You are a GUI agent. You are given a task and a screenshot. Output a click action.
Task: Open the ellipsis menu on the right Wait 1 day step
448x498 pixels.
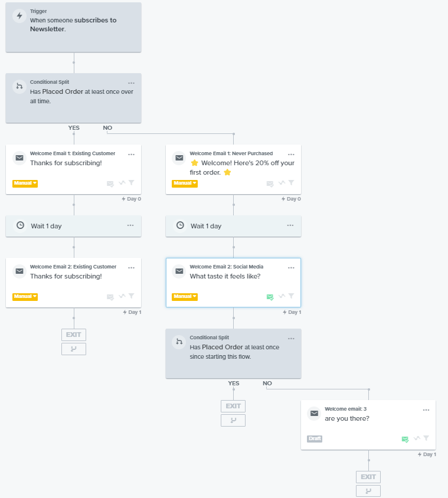pos(290,225)
